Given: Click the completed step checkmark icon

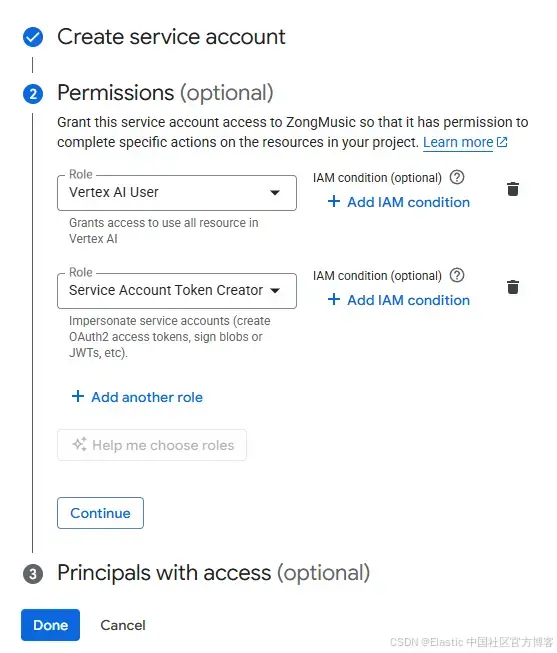Looking at the screenshot, I should [33, 37].
